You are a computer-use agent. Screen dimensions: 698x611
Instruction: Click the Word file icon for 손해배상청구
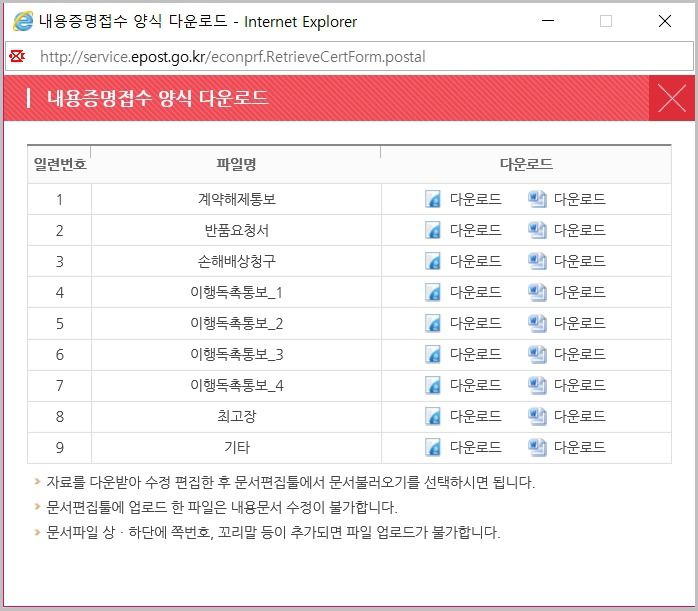click(x=537, y=261)
